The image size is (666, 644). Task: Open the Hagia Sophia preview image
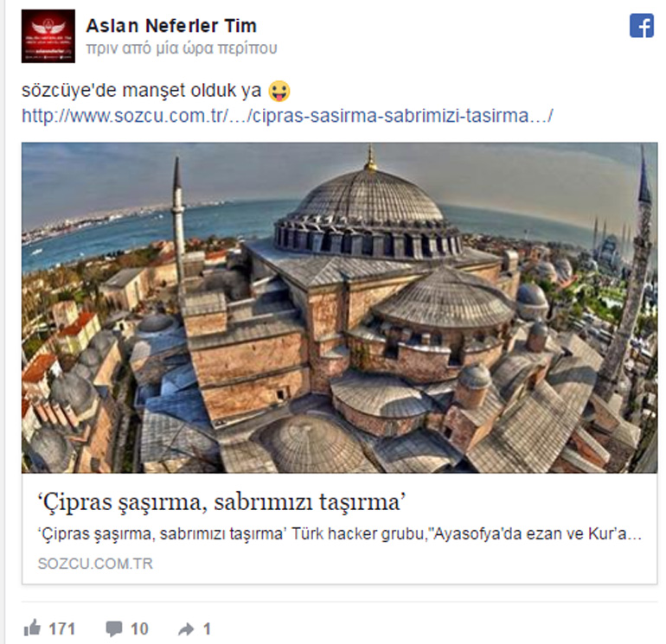(x=339, y=308)
